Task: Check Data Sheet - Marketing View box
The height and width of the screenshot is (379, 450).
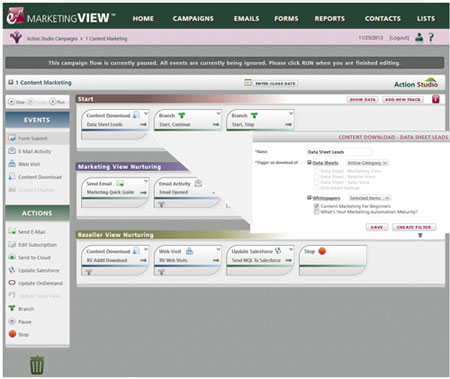Action: [x=316, y=171]
